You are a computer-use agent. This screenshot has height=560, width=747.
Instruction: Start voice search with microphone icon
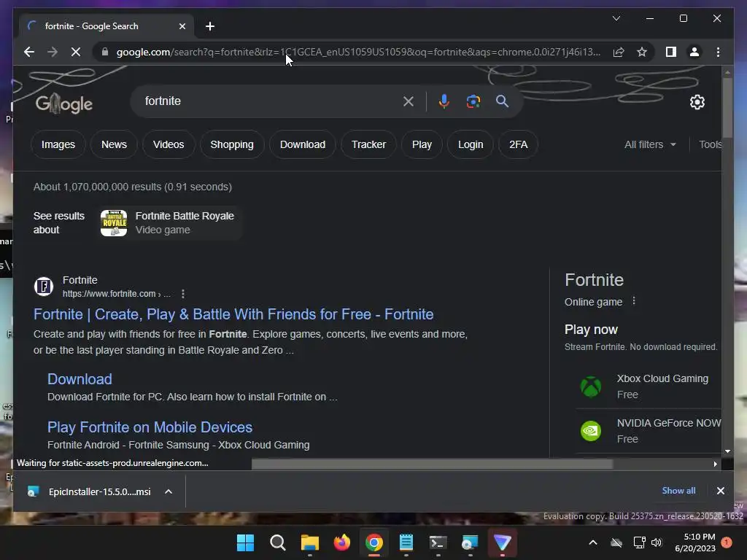point(444,101)
